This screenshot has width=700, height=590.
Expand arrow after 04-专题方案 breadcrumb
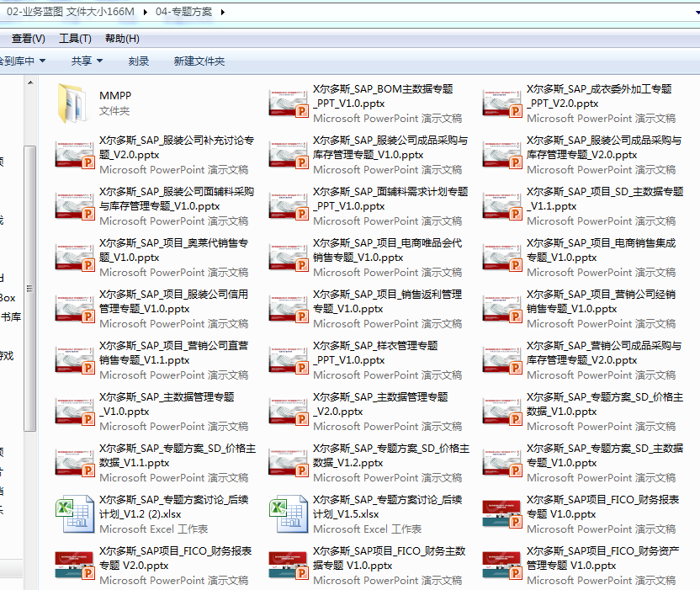point(222,12)
